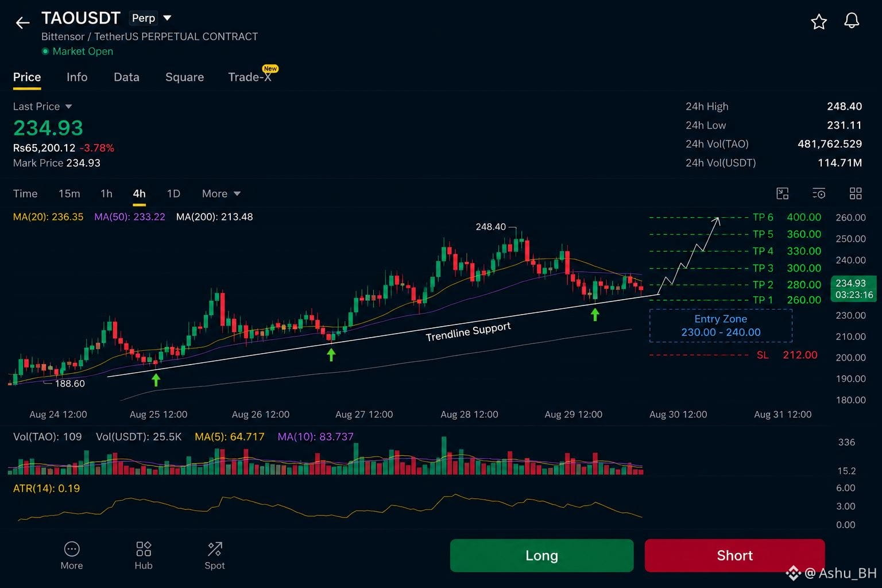The height and width of the screenshot is (588, 882).
Task: Open the chart indicator settings icon
Action: [819, 194]
